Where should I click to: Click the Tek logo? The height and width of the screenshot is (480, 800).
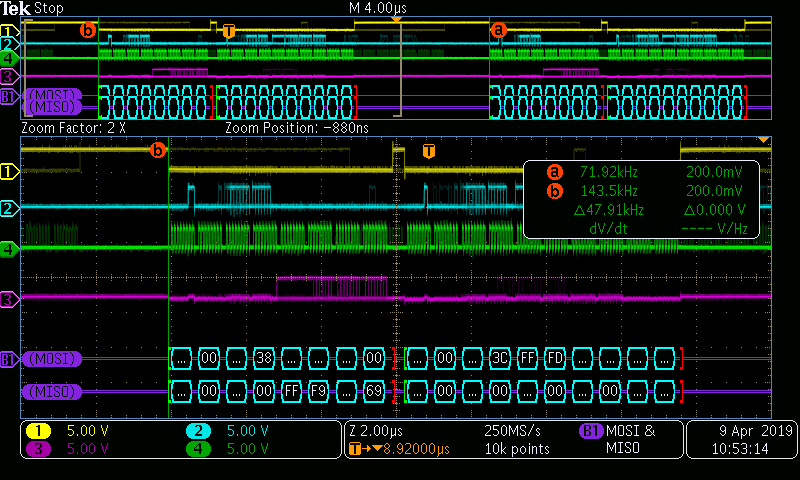(15, 8)
